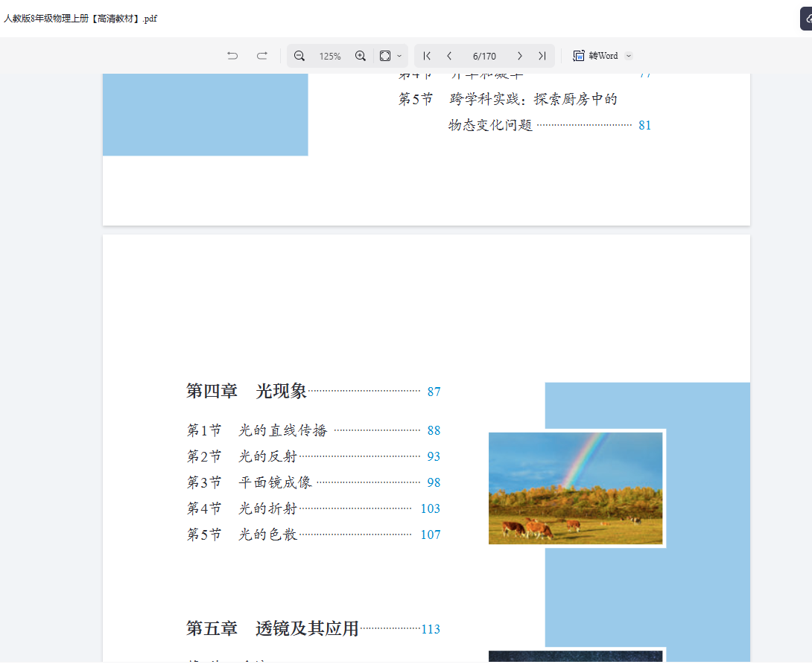Click the 转Word convert button
Screen dimensions: 812x670
click(x=595, y=56)
